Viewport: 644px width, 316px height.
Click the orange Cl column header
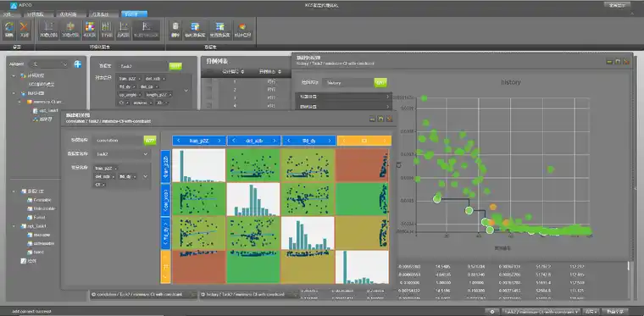[364, 141]
